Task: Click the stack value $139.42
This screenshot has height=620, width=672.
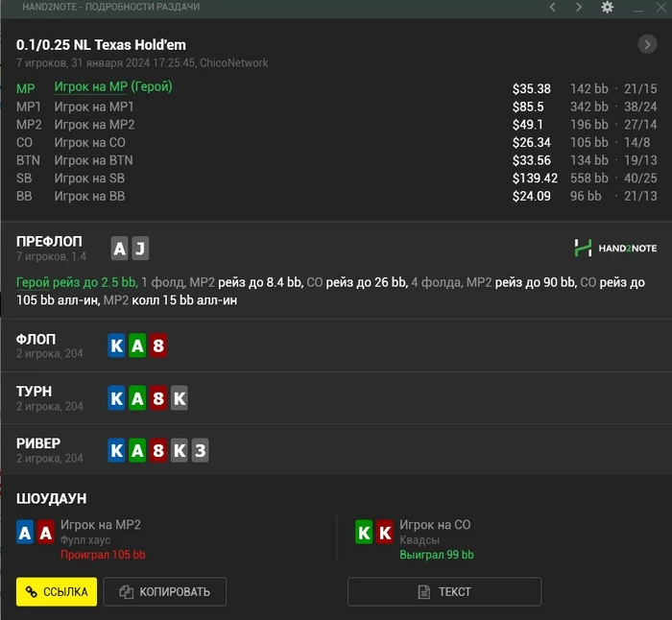Action: 535,179
